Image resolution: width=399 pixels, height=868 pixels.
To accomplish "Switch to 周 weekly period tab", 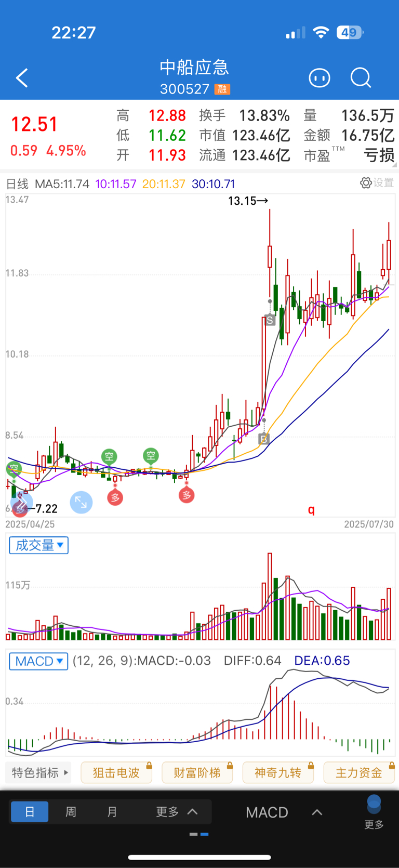I will (71, 811).
